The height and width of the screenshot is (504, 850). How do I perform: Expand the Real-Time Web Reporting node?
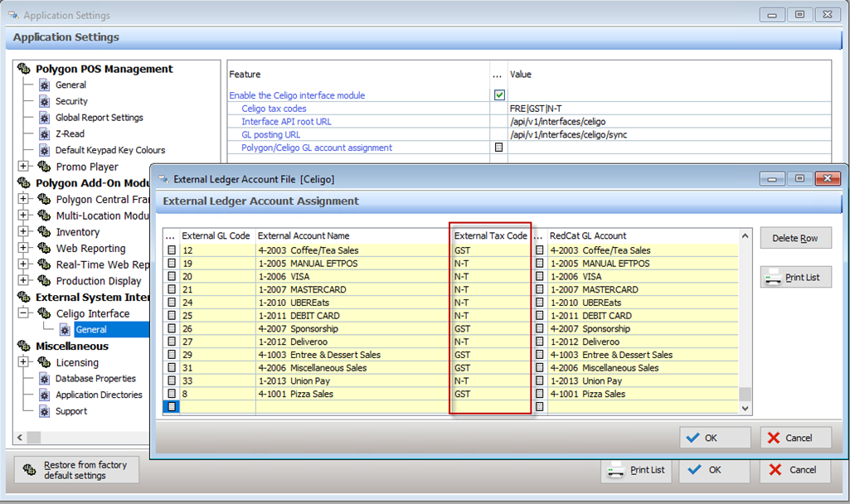point(22,264)
